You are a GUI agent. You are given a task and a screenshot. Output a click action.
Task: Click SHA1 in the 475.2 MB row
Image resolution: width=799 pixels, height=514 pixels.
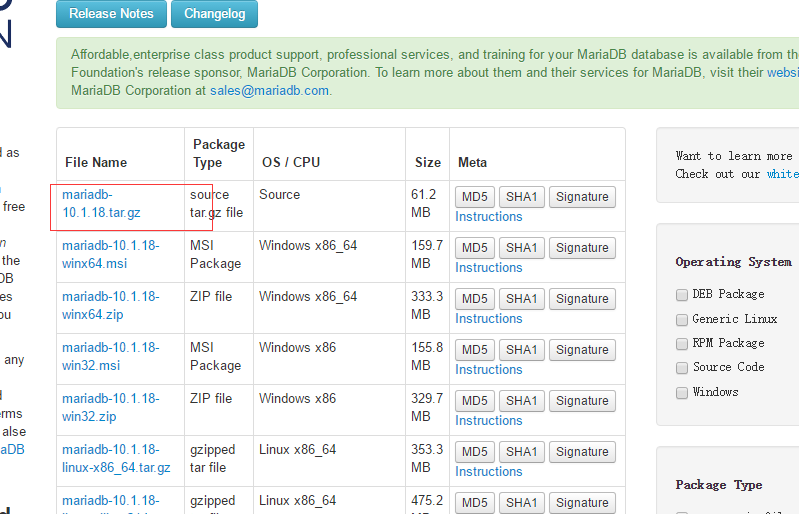(x=521, y=503)
